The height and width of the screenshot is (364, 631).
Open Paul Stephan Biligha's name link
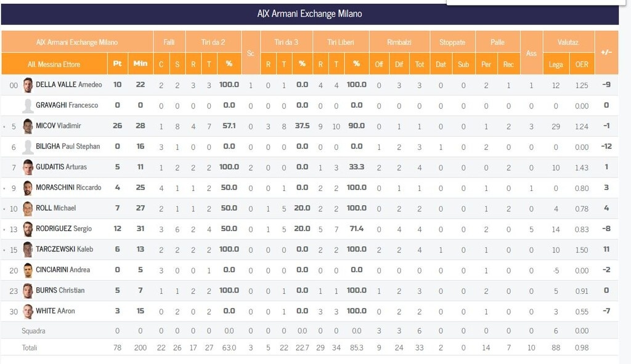click(67, 147)
